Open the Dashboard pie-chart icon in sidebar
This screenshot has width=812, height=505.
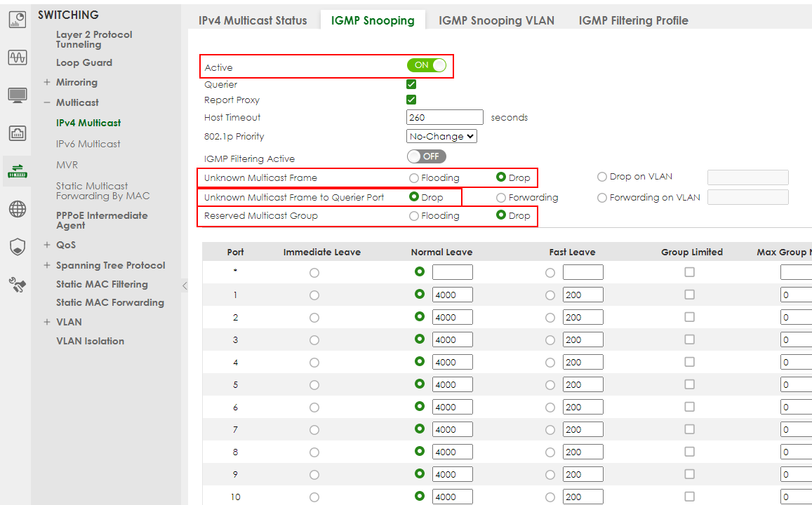pos(18,20)
